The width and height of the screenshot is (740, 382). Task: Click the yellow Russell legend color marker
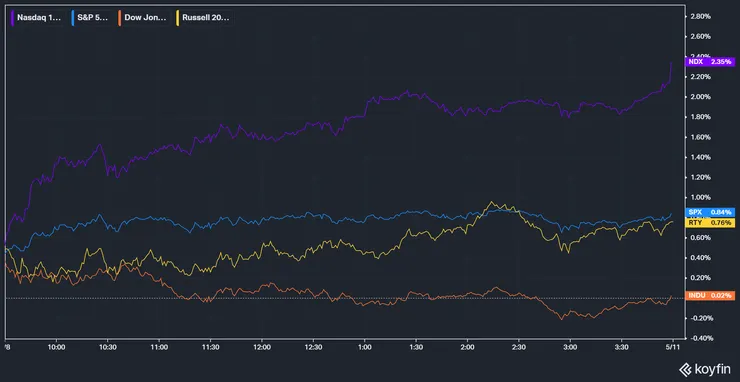[x=177, y=18]
